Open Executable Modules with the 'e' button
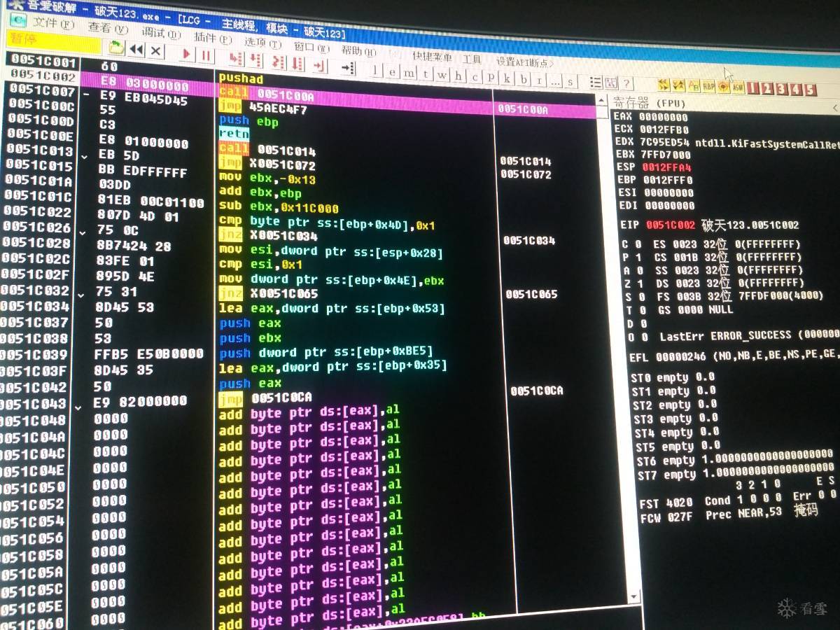The width and height of the screenshot is (840, 630). tap(392, 71)
